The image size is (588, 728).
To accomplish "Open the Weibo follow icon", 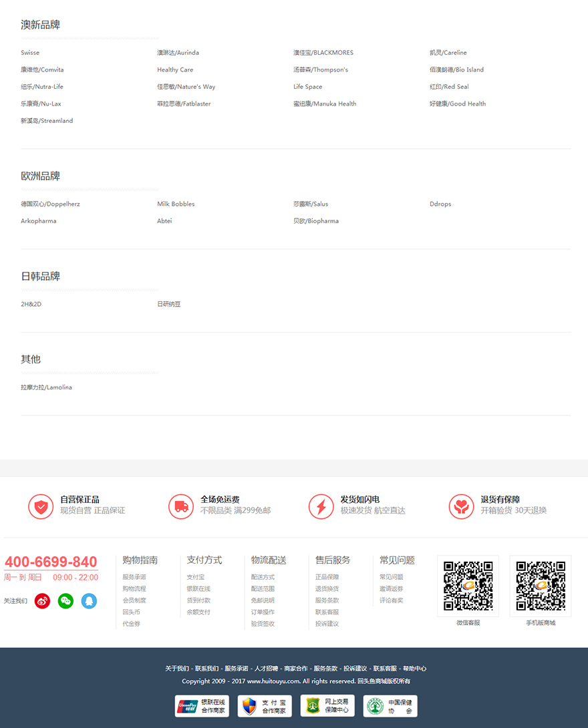I will (42, 601).
